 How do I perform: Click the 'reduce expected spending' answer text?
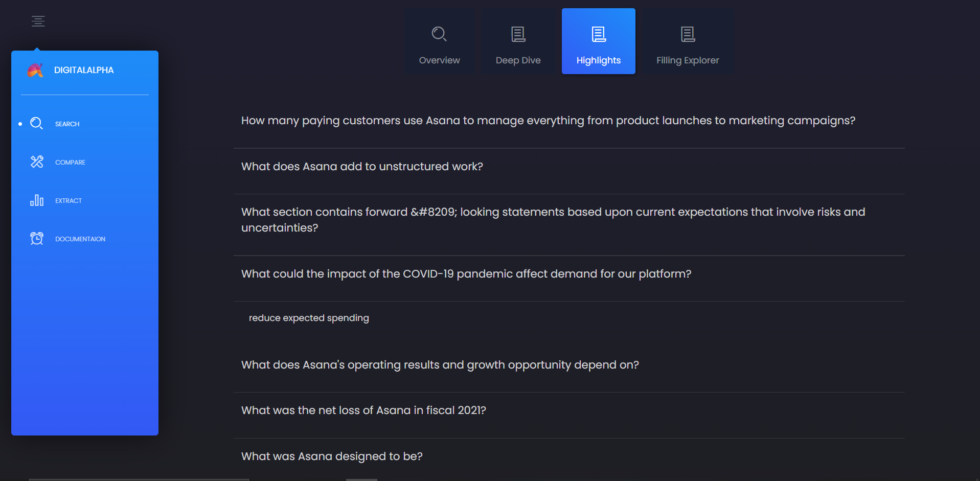click(x=309, y=318)
